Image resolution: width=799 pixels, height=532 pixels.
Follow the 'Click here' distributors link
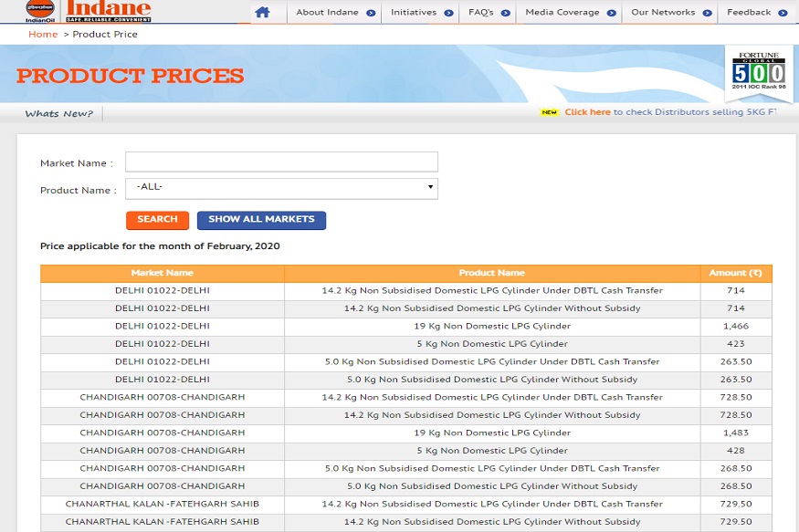(587, 112)
